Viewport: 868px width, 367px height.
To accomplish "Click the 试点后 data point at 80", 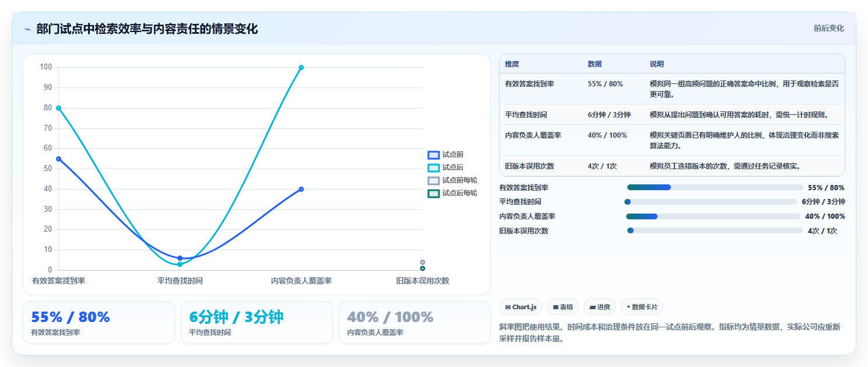I will click(x=58, y=108).
